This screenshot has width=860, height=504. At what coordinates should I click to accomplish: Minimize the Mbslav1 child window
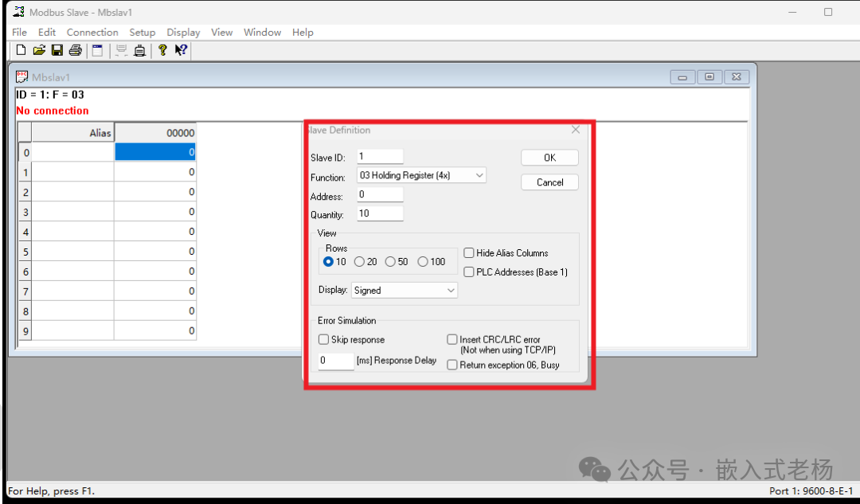click(682, 77)
